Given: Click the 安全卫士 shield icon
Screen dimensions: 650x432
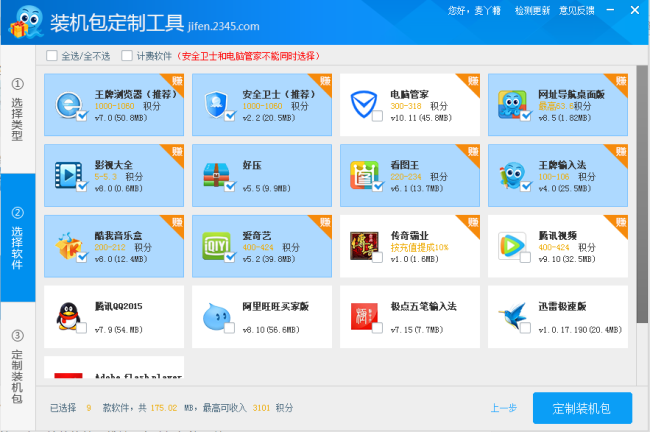Looking at the screenshot, I should (216, 104).
